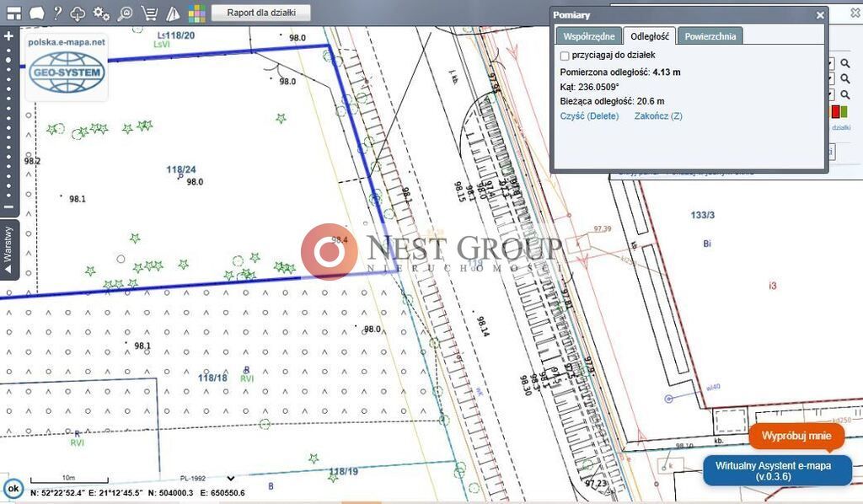The image size is (863, 504).
Task: Click 'Raport dla działki' button
Action: [x=261, y=13]
